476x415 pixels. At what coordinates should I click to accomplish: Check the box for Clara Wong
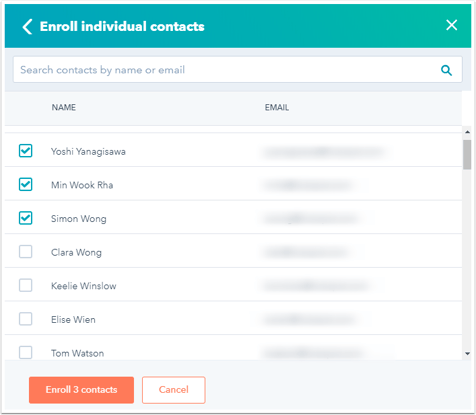25,252
